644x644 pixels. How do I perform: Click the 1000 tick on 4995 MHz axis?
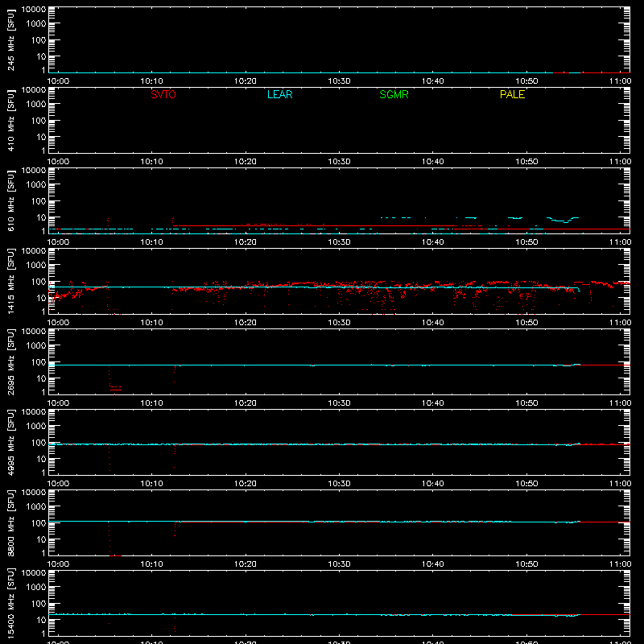pos(36,426)
